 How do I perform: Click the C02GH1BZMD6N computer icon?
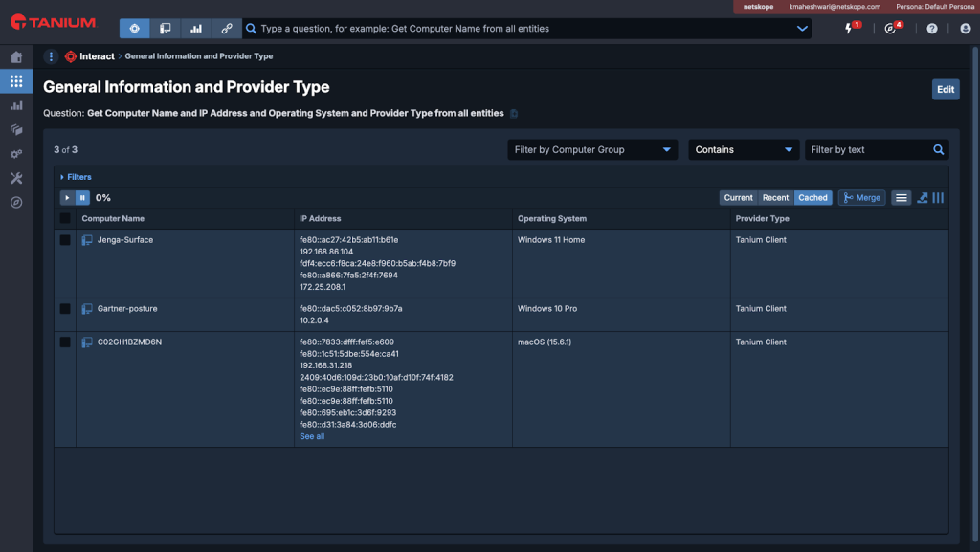pyautogui.click(x=87, y=342)
